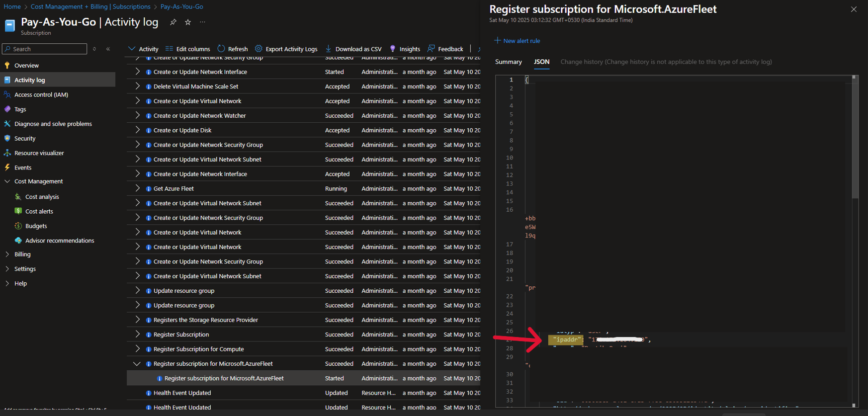Click the Overview key icon in sidebar
Image resolution: width=868 pixels, height=416 pixels.
point(7,65)
